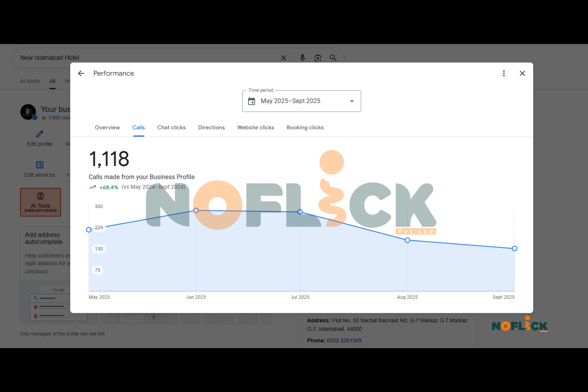Open the Time period dropdown
This screenshot has height=392, width=588.
(301, 101)
